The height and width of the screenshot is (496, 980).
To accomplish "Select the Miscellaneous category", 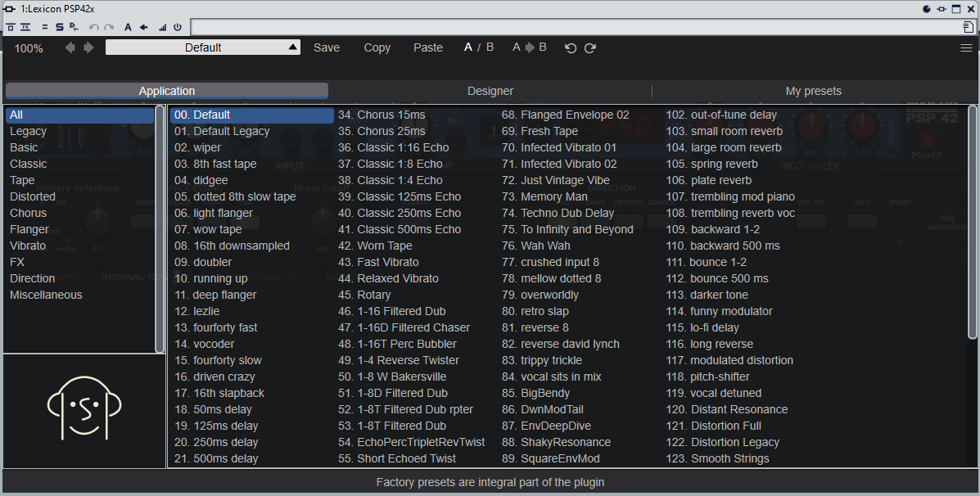I will coord(79,295).
